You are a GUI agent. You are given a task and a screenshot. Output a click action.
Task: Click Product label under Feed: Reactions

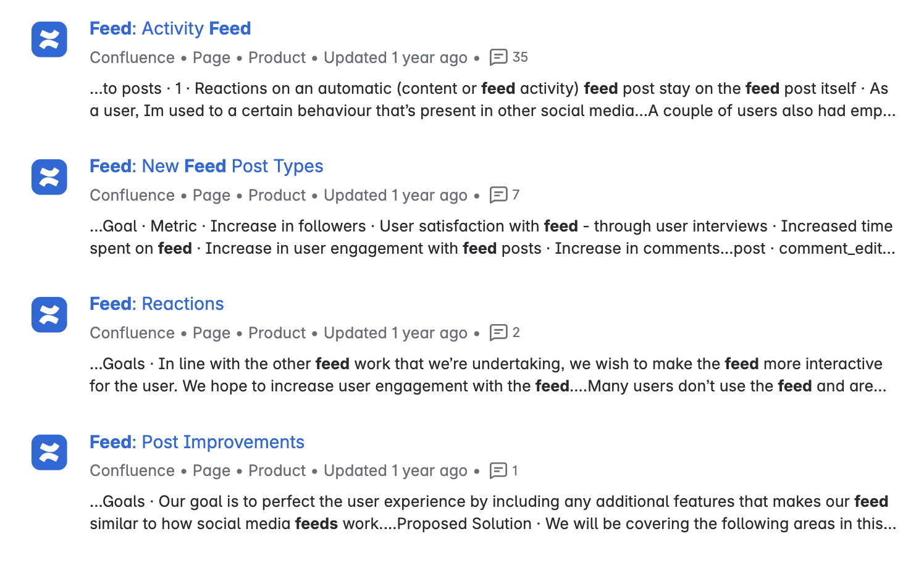click(277, 333)
